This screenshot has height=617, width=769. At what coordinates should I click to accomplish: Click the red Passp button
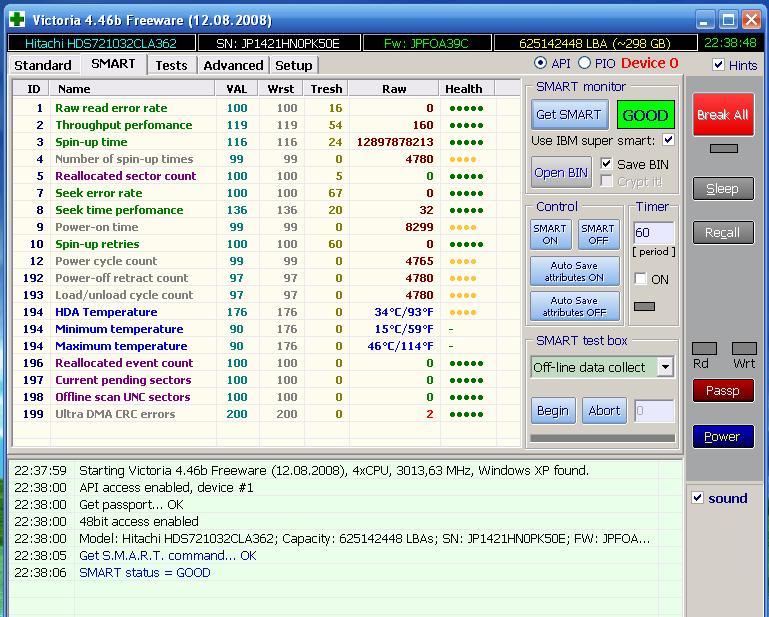pos(723,391)
